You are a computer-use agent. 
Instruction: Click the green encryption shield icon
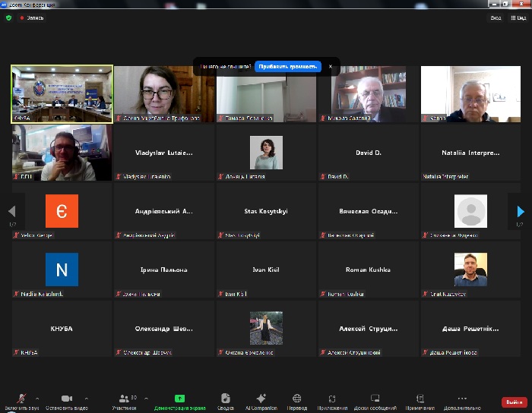tap(9, 17)
